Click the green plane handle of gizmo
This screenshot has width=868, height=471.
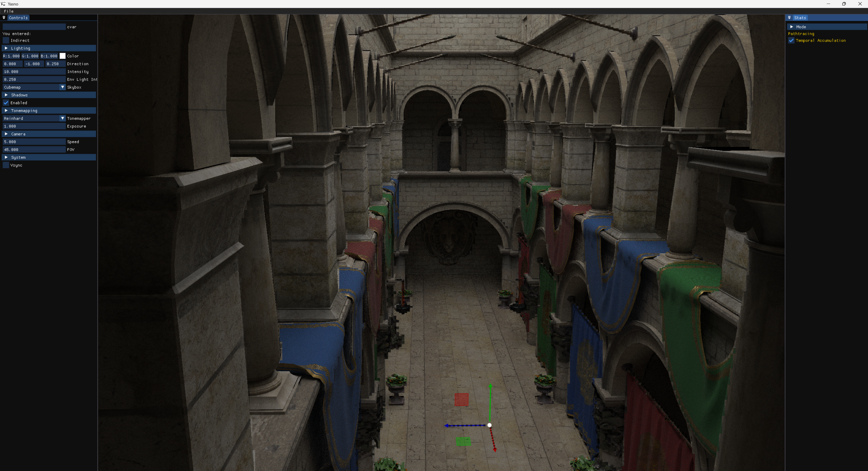(463, 441)
